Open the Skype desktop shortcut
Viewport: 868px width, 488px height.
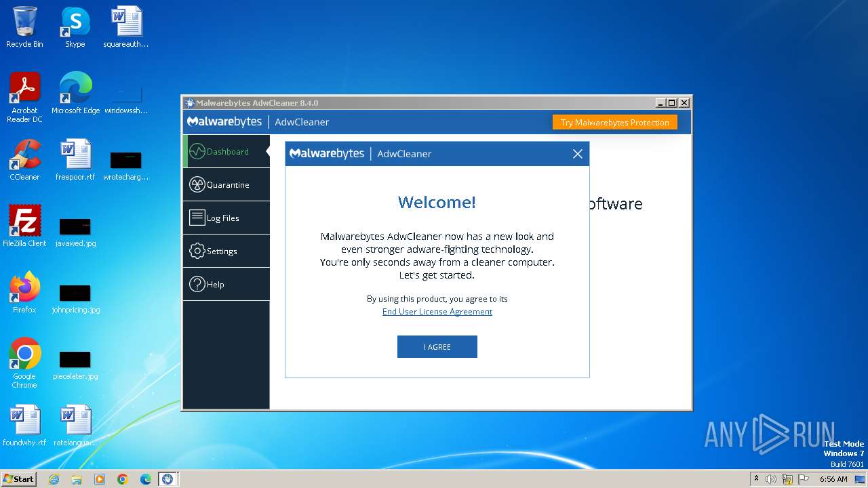pyautogui.click(x=75, y=27)
